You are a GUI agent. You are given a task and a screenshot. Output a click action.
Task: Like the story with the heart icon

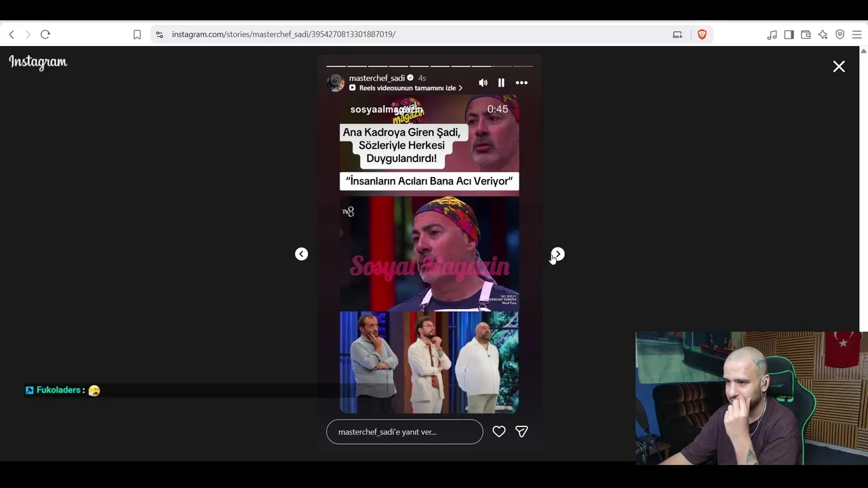(x=499, y=432)
